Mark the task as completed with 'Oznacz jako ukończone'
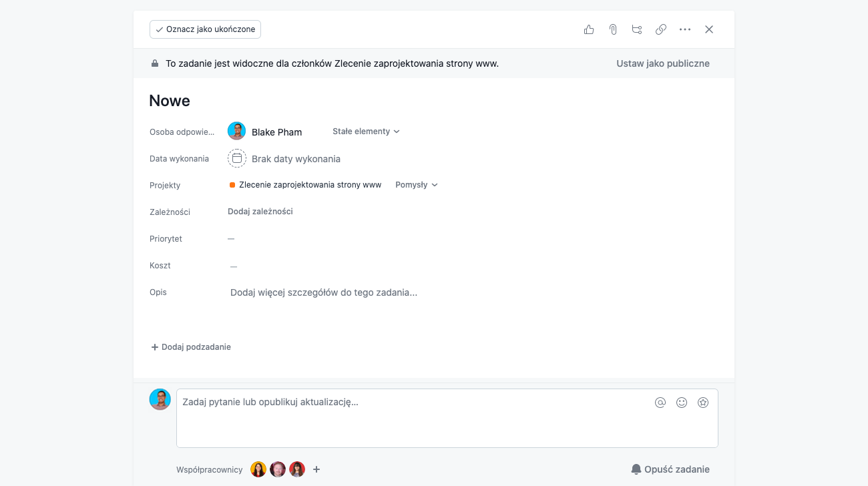 205,29
